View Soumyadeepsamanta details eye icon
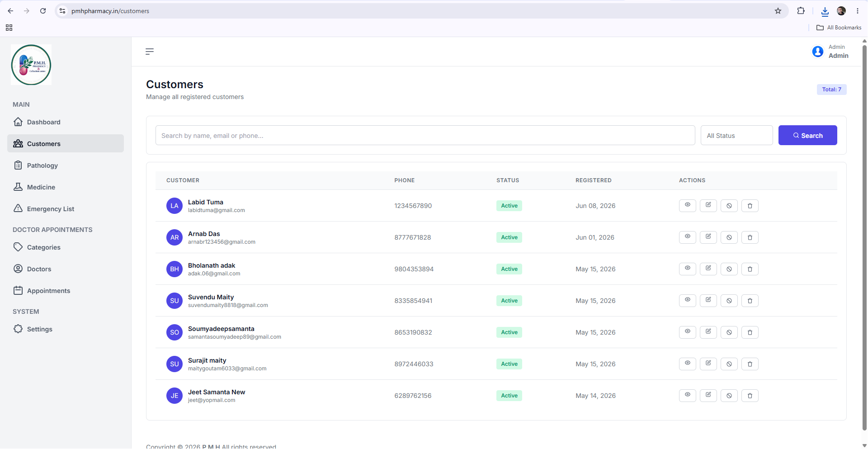This screenshot has width=868, height=449. (688, 332)
